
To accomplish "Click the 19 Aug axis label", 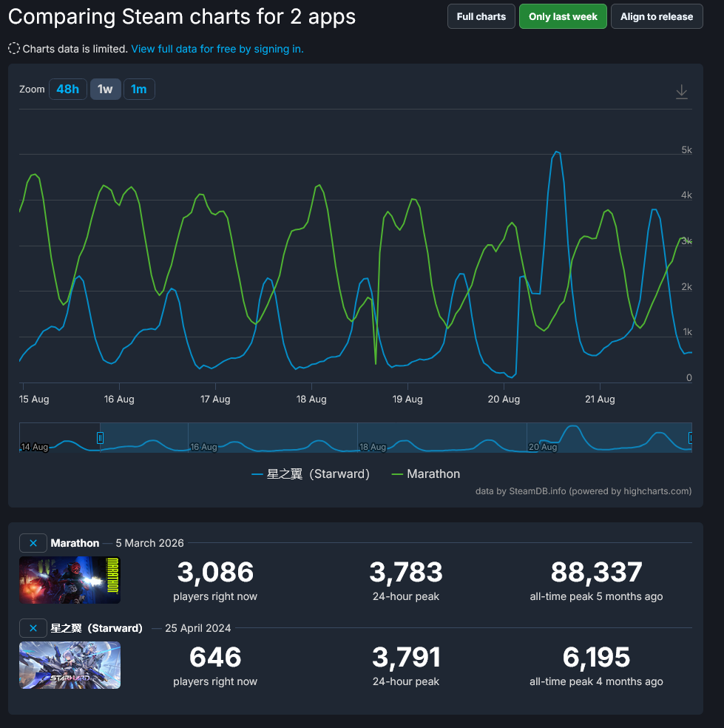I will pyautogui.click(x=407, y=400).
